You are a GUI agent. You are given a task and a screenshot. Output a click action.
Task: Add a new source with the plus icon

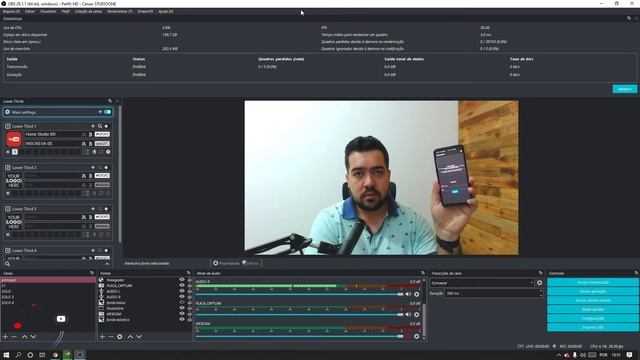[x=102, y=337]
